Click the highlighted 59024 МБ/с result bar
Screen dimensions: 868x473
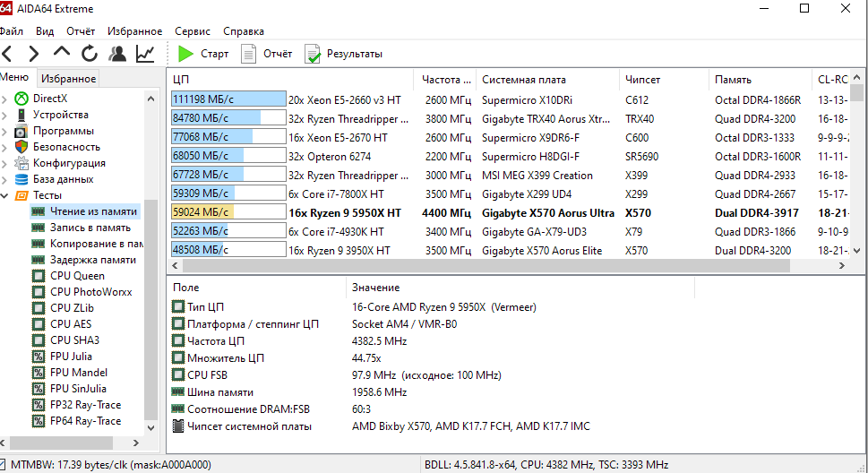(228, 212)
